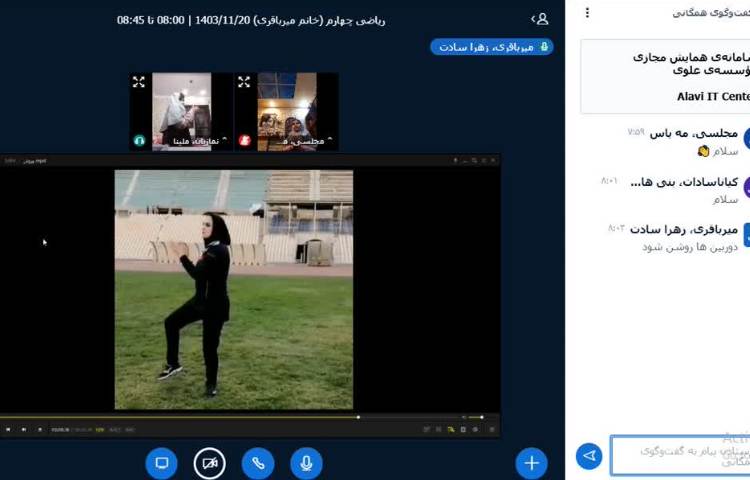750x480 pixels.
Task: Expand the مجلسی webcam name caret
Action: tap(329, 141)
